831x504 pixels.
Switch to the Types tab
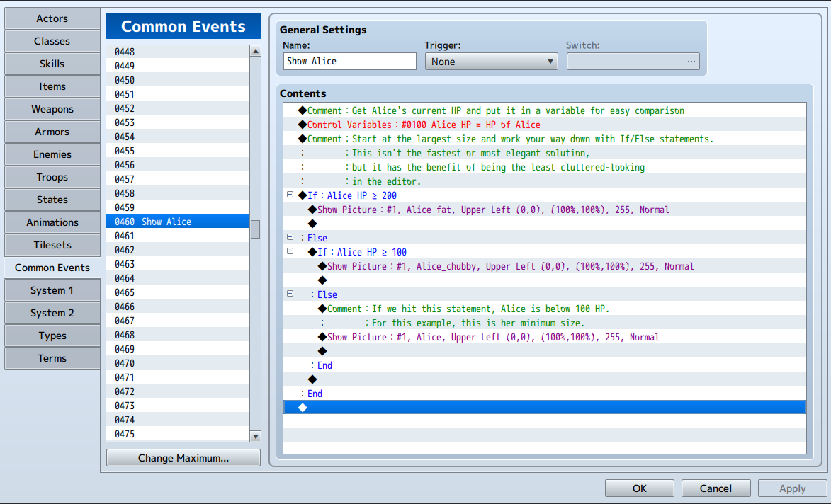52,336
